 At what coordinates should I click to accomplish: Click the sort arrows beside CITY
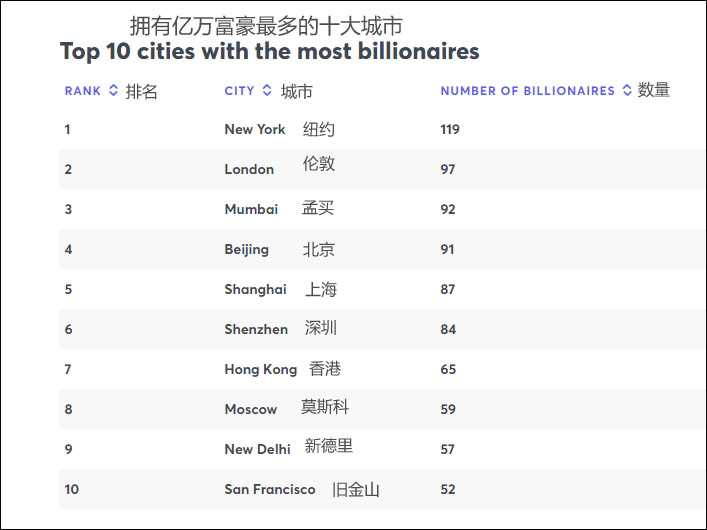267,91
